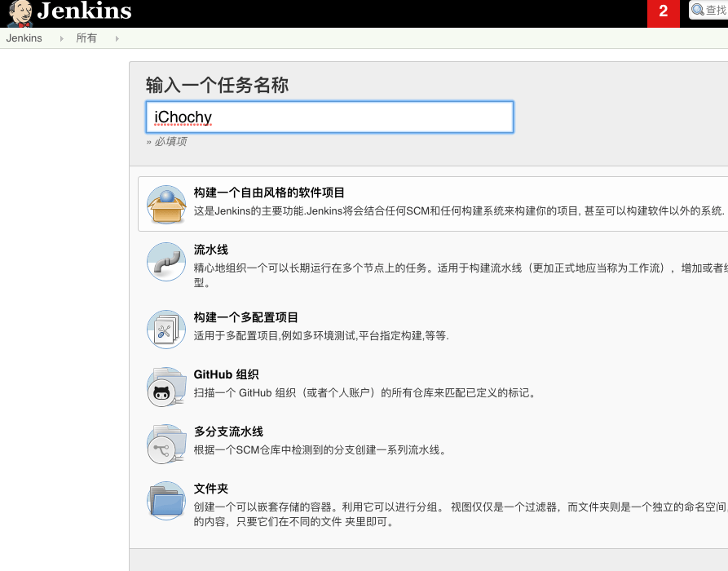Click the Jenkins breadcrumb entry

[23, 38]
